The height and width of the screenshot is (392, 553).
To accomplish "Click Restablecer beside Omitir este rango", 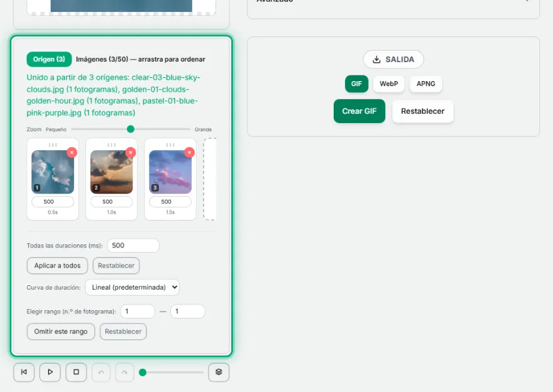I will pos(123,331).
